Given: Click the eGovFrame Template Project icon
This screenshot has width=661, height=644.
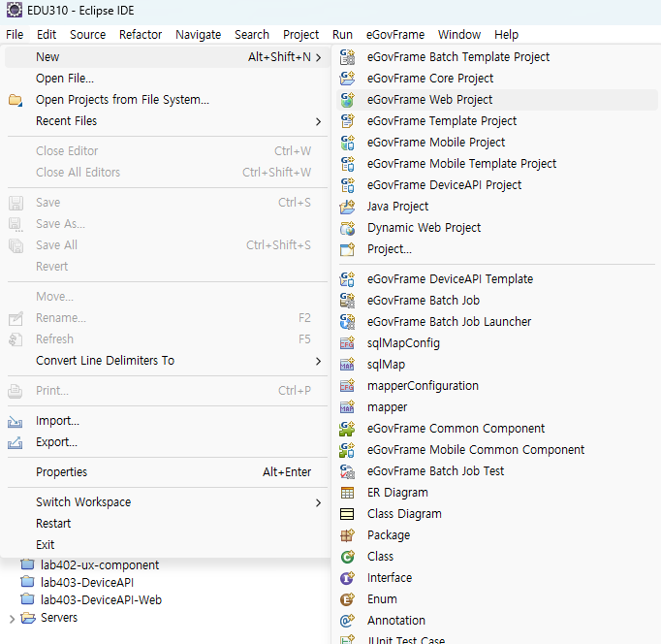Looking at the screenshot, I should click(347, 121).
